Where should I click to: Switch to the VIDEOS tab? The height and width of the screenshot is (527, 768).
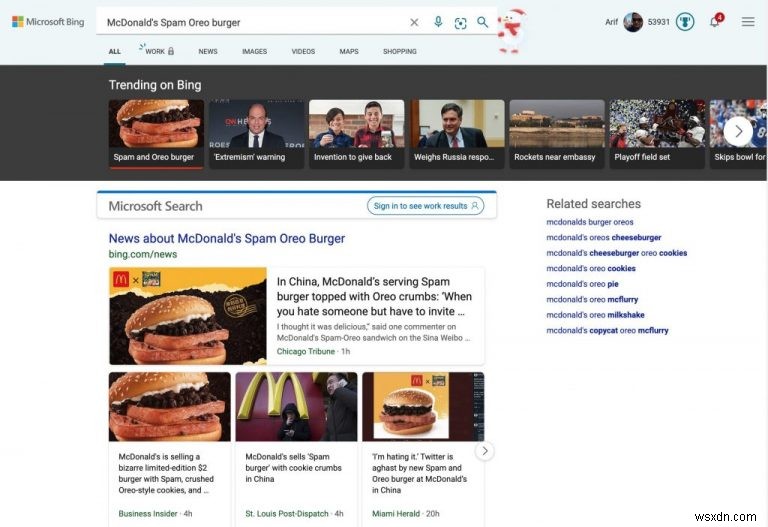pyautogui.click(x=303, y=51)
